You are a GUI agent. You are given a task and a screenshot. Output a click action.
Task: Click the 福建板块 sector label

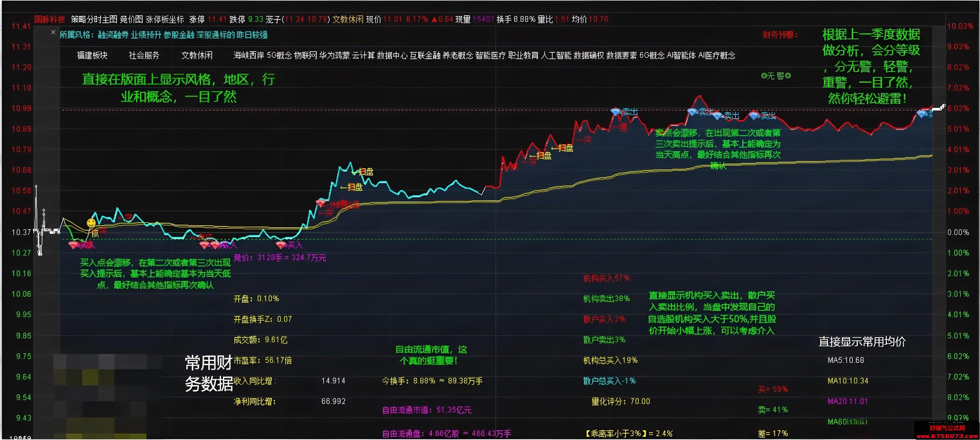(x=92, y=56)
